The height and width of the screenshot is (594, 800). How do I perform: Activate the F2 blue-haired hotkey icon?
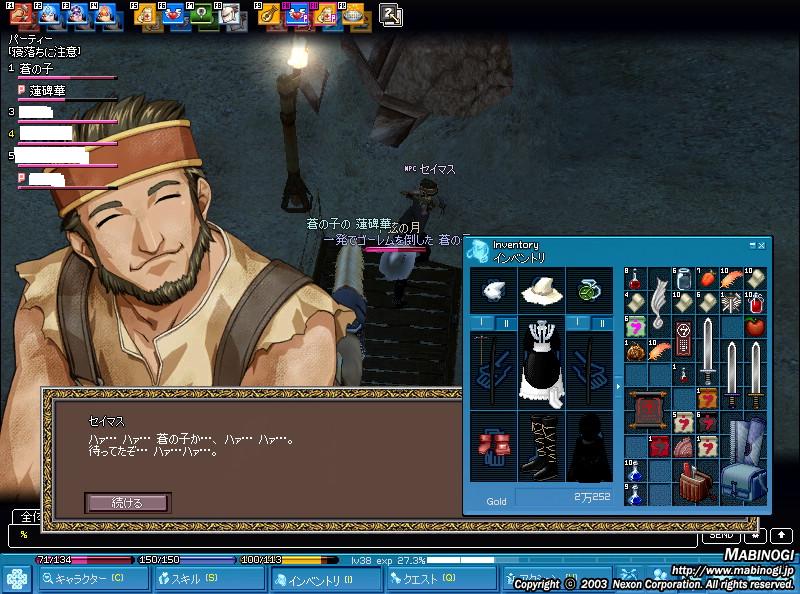(x=49, y=14)
